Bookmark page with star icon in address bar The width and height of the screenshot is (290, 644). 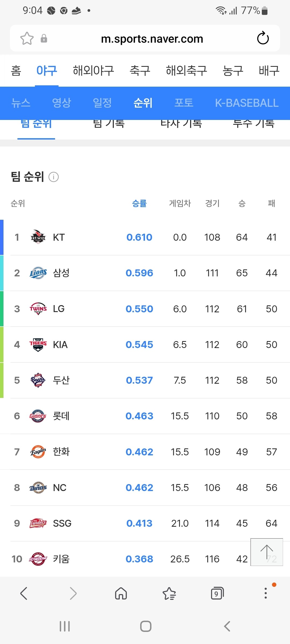point(27,38)
